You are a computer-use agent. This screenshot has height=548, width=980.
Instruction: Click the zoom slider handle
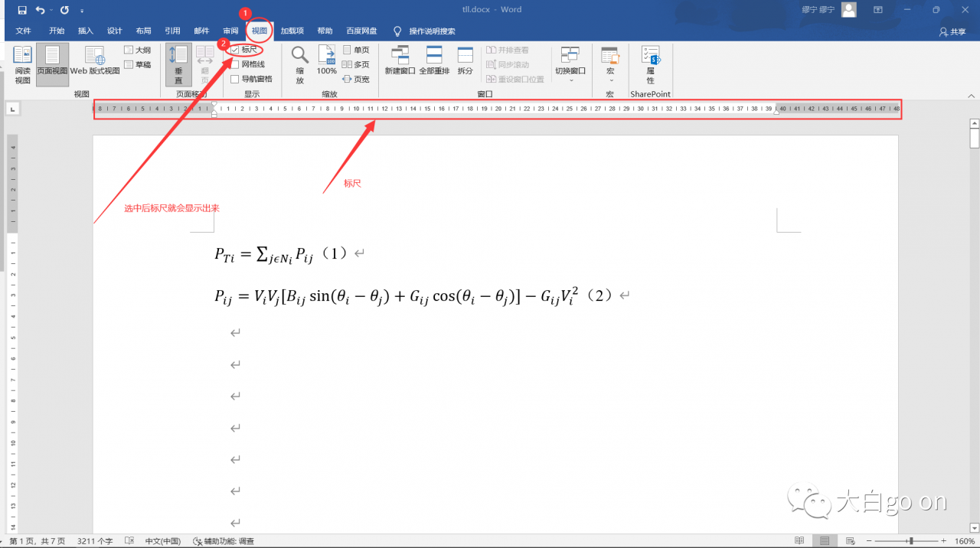(911, 541)
